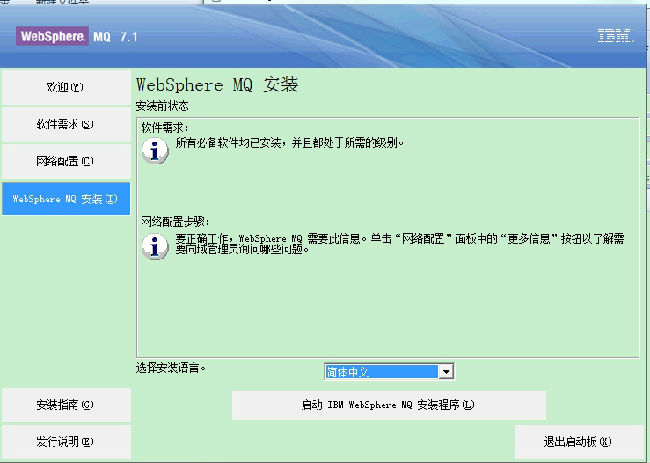This screenshot has height=463, width=650.
Task: Click the IBM logo in the banner
Action: (616, 36)
